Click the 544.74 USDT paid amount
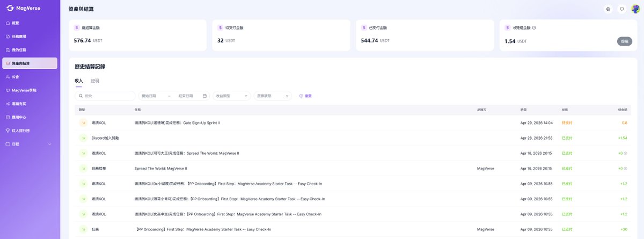 375,40
